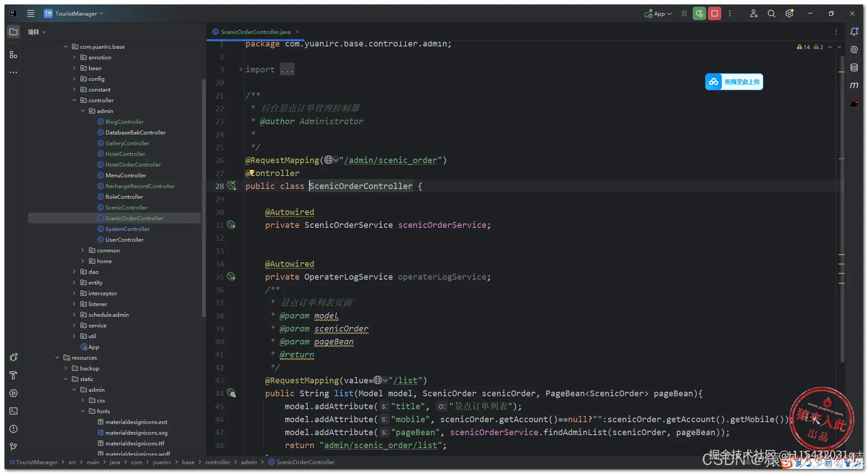Screen dimensions: 868x474
Task: Select materialdesignicons.svg file
Action: (x=136, y=432)
